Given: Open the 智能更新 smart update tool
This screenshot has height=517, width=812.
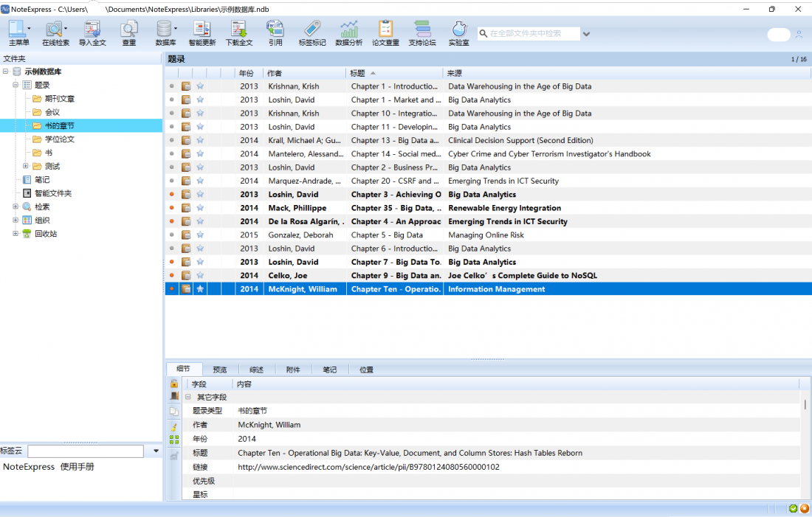Looking at the screenshot, I should point(202,33).
